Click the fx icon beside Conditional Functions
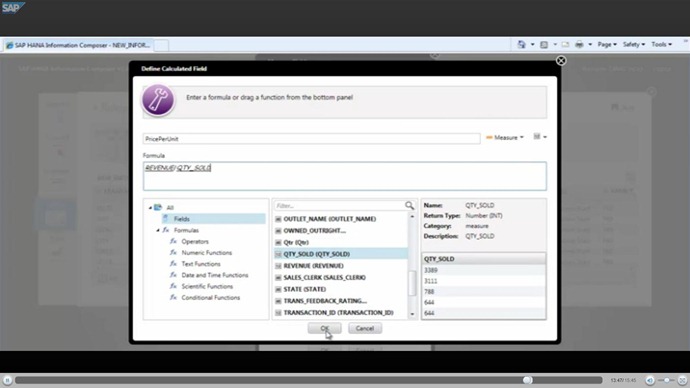Image resolution: width=690 pixels, height=388 pixels. coord(173,297)
